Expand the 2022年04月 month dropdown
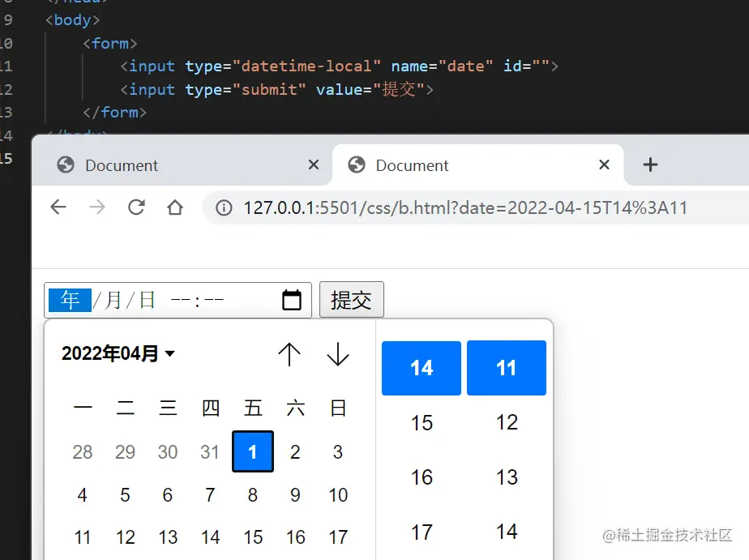 tap(118, 354)
